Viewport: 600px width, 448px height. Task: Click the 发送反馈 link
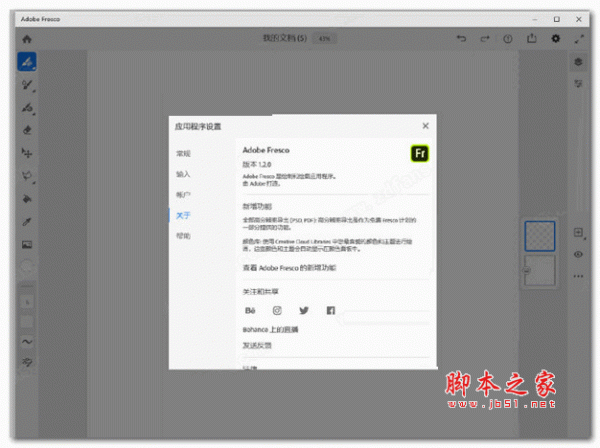[257, 345]
